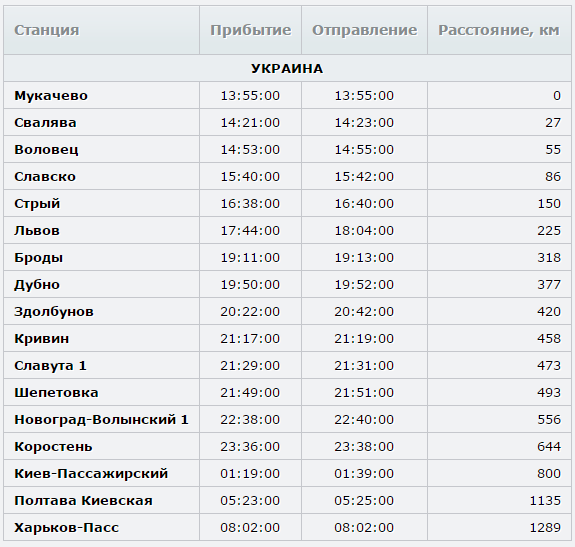
Task: Select the Мукачево station row
Action: pos(287,95)
